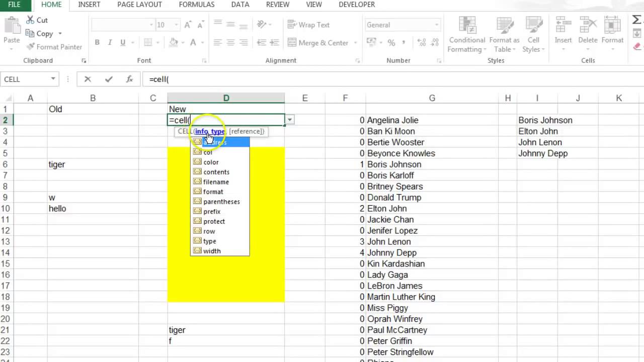Click the Copy icon
The width and height of the screenshot is (644, 362).
(x=30, y=34)
